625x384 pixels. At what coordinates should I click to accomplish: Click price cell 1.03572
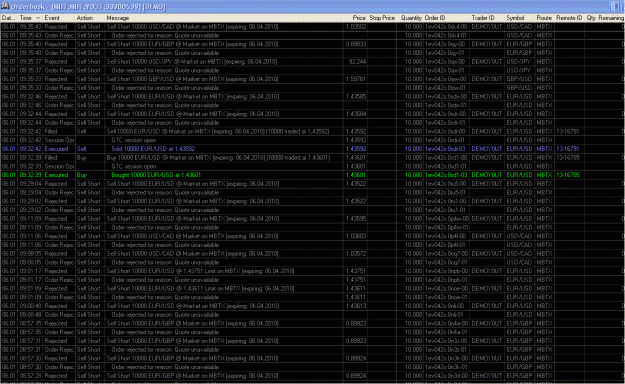tap(356, 254)
